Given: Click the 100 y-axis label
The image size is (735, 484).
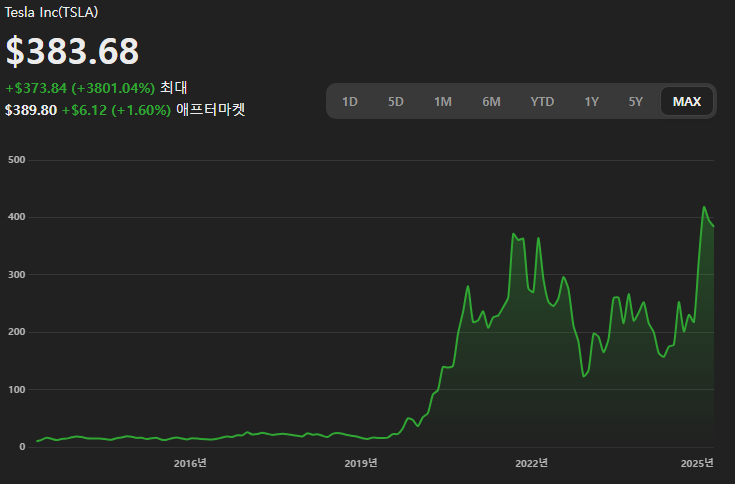Looking at the screenshot, I should (x=16, y=389).
